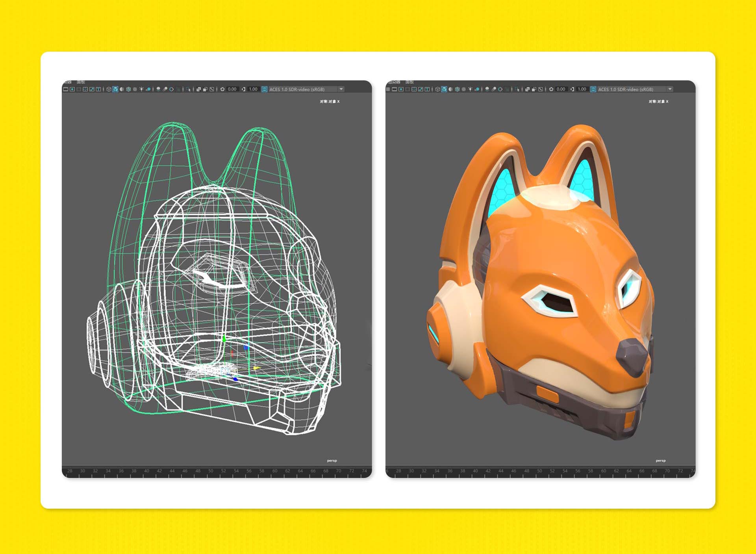Enable safe title icon in left viewport toolbar
Viewport: 756px width, 554px height.
point(98,89)
